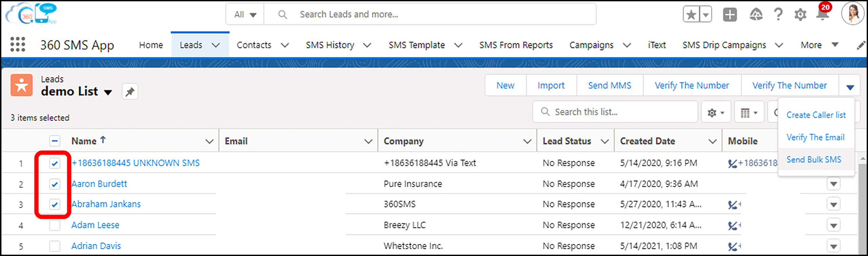
Task: Choose Verify The Email
Action: [815, 137]
